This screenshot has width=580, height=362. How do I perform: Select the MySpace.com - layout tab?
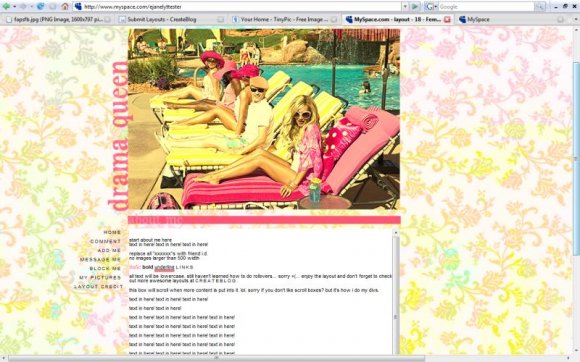coord(398,20)
